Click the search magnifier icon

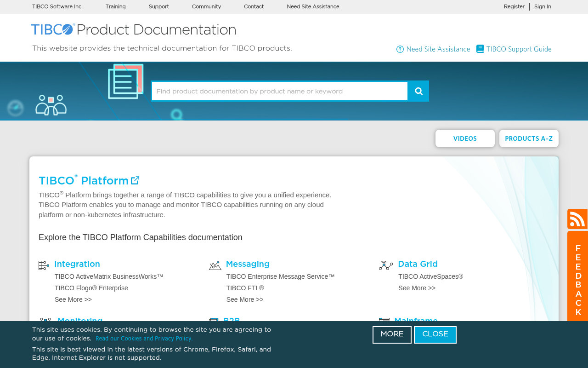(x=418, y=91)
